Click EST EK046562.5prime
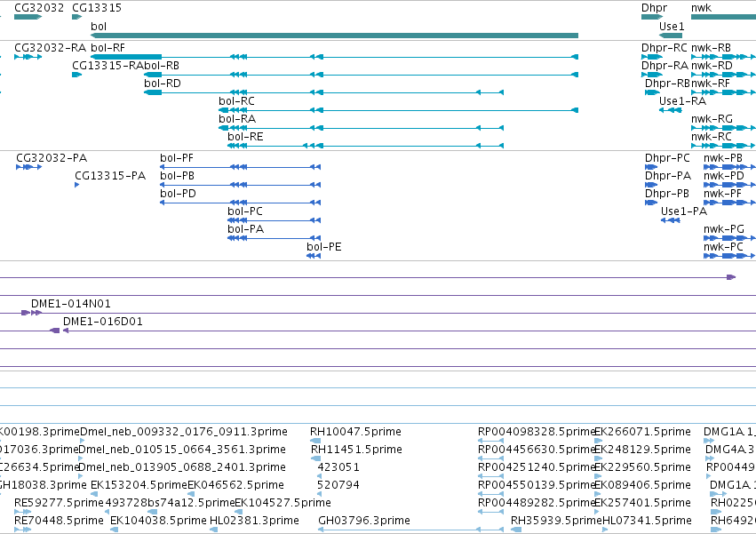 click(191, 494)
